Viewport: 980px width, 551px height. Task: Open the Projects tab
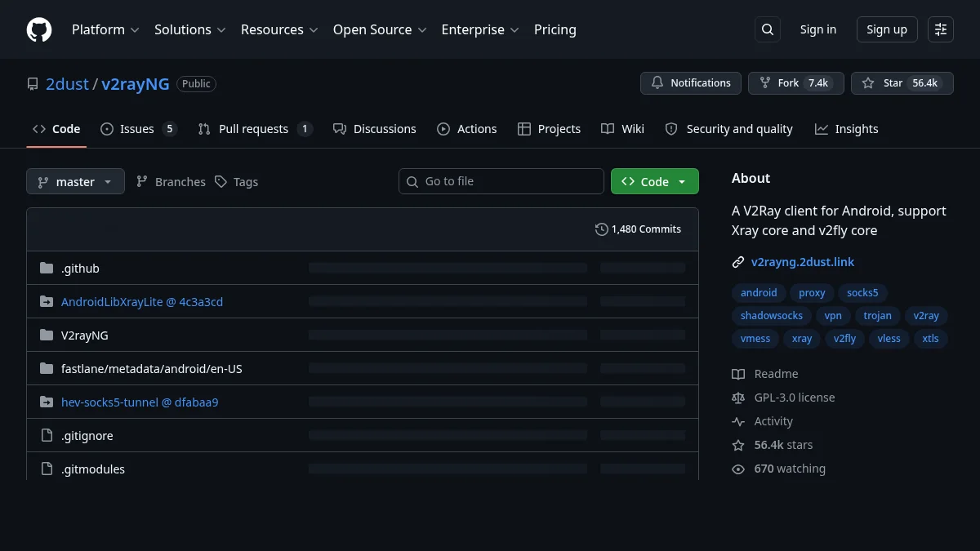549,129
